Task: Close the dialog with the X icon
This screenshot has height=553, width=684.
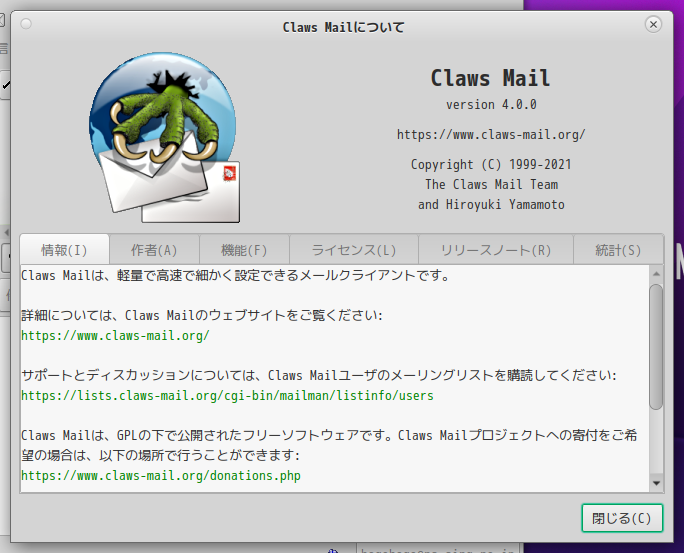Action: point(653,24)
